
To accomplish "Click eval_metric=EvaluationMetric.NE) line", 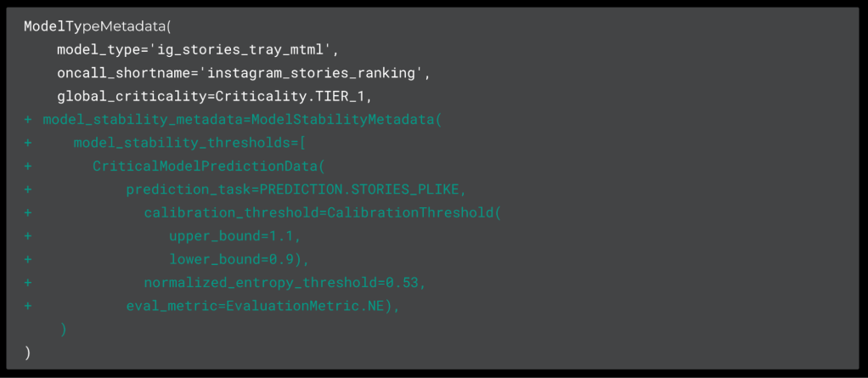I will tap(263, 306).
